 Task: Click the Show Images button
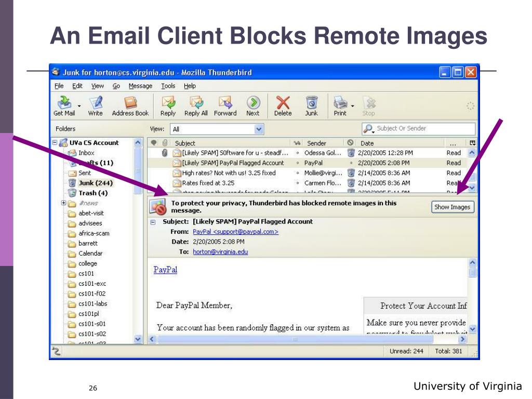click(453, 207)
